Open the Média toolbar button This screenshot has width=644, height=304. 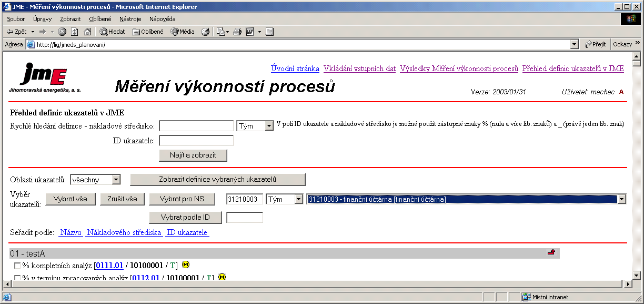183,32
